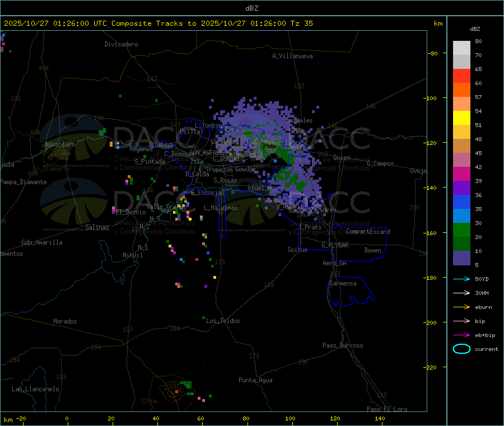The width and height of the screenshot is (504, 426).
Task: Click the blue 35 dBZ legend swatch
Action: tap(461, 202)
